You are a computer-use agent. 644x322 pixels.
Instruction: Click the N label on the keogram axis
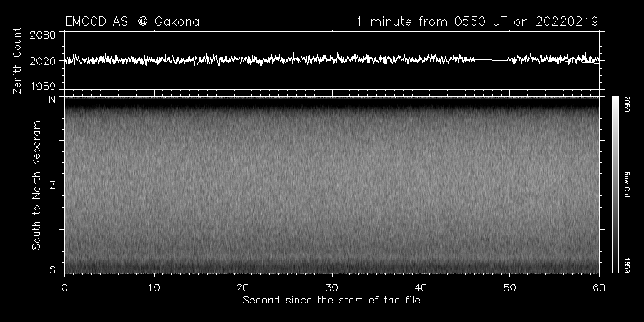52,99
